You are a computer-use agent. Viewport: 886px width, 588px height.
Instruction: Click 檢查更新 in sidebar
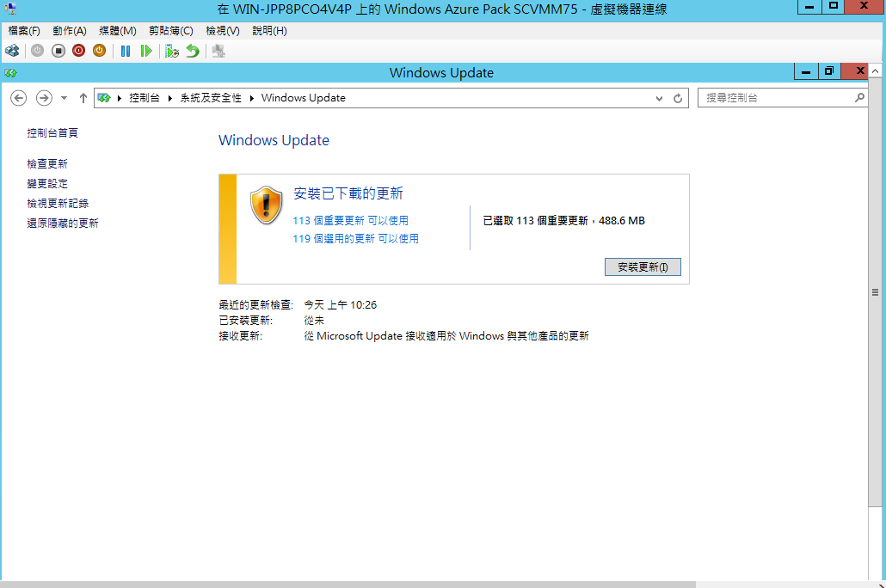[x=47, y=164]
